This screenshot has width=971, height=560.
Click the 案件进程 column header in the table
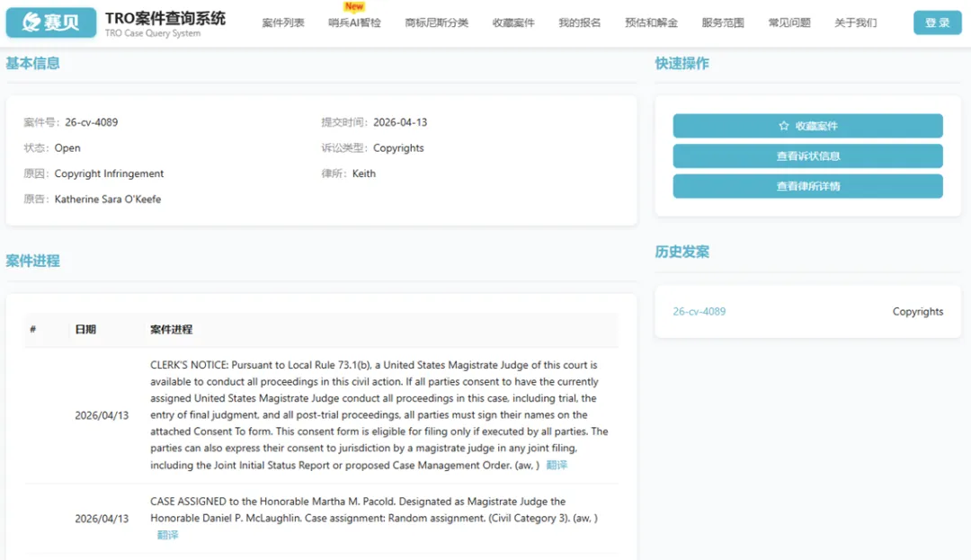tap(171, 329)
